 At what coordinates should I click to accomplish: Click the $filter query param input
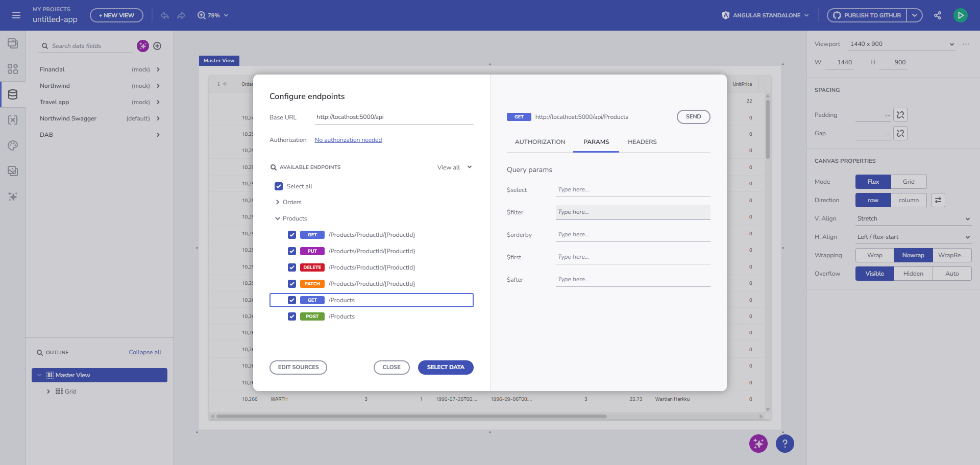[632, 212]
